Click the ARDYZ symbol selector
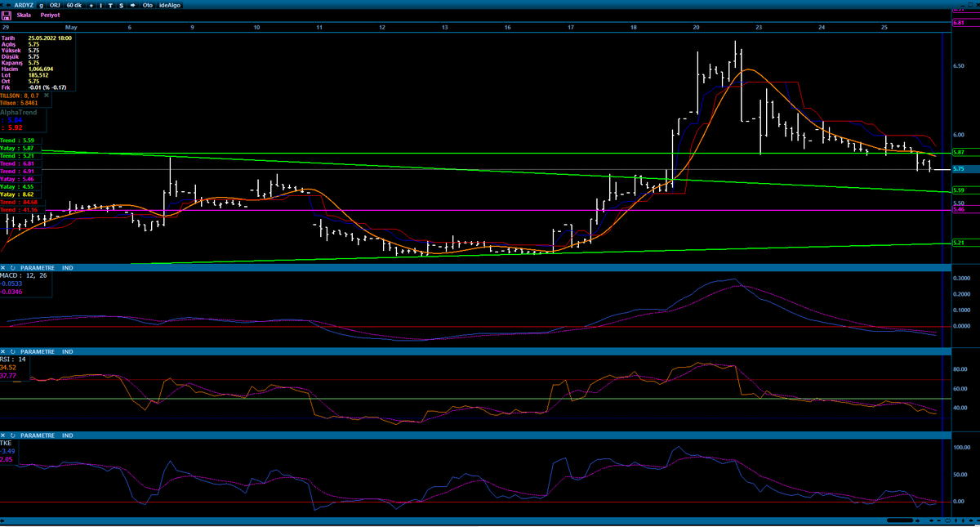980x527 pixels. coord(24,5)
